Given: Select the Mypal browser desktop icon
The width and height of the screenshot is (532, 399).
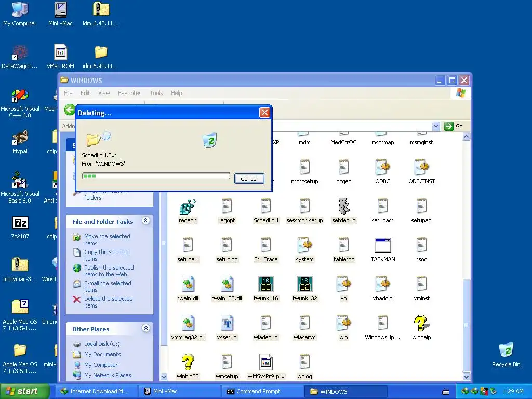Looking at the screenshot, I should (x=20, y=138).
